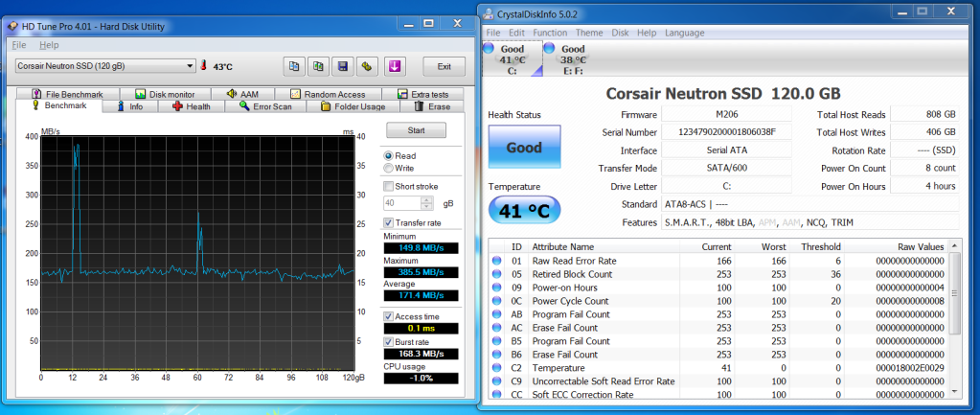Switch to the Extra tests tab

coord(422,94)
